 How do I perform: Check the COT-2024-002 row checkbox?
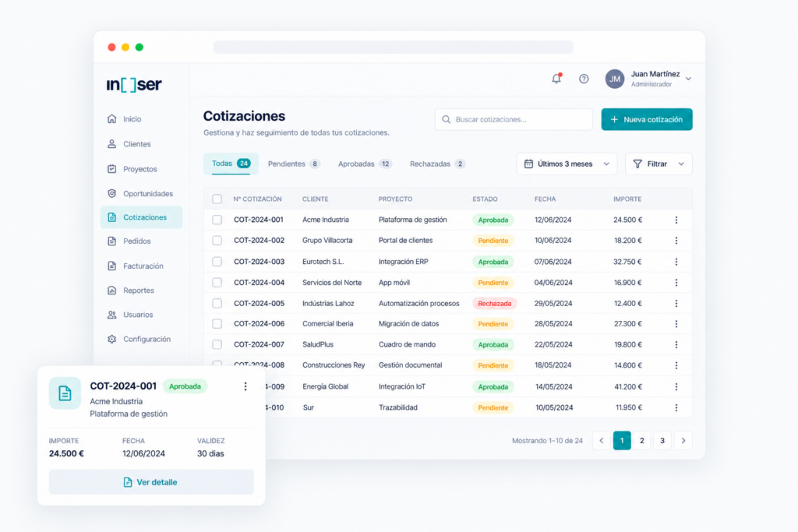217,241
